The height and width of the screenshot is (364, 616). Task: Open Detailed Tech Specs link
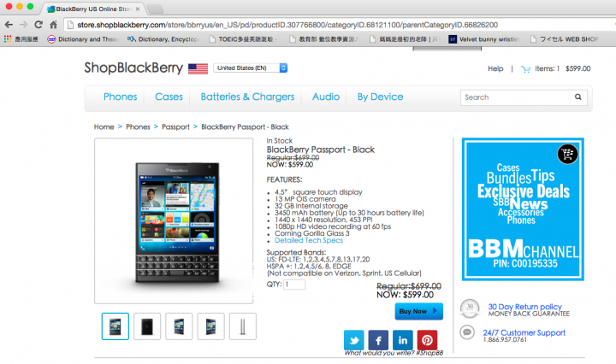[309, 240]
